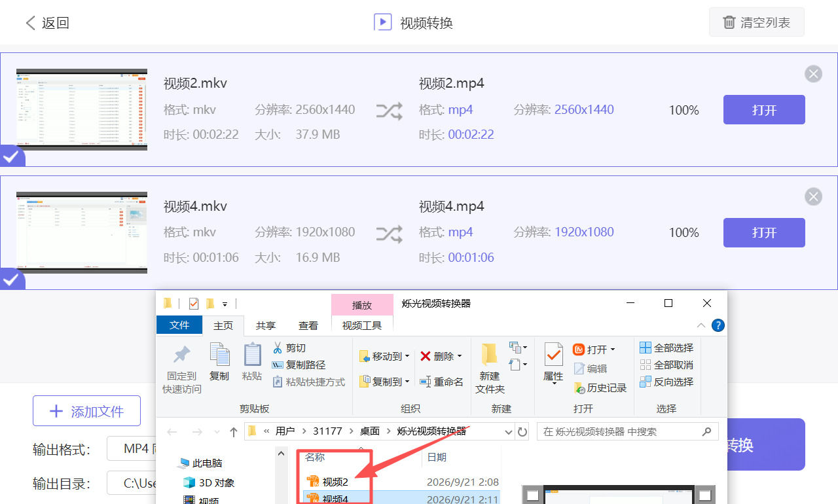Open the Delete (删除) dropdown arrow
Image resolution: width=838 pixels, height=504 pixels.
(460, 357)
